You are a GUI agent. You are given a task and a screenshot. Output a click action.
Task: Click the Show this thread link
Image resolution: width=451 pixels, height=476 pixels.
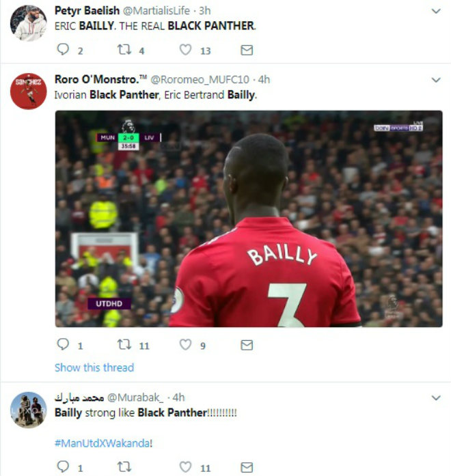click(94, 367)
